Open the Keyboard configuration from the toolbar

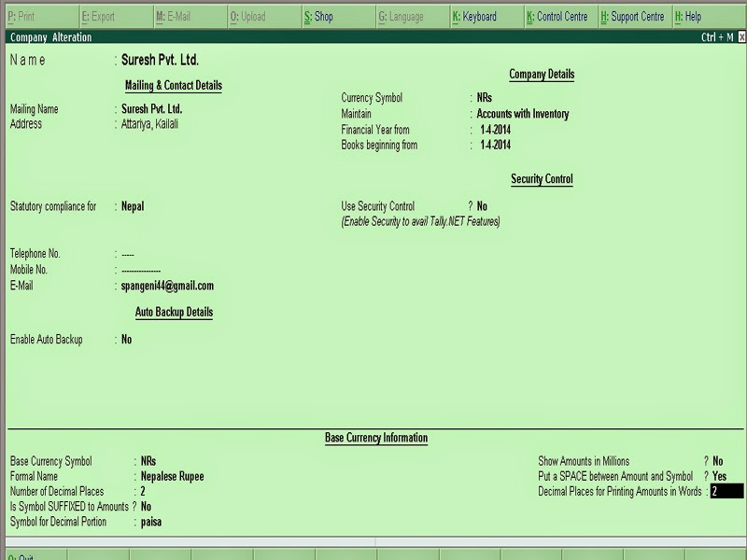coord(477,16)
